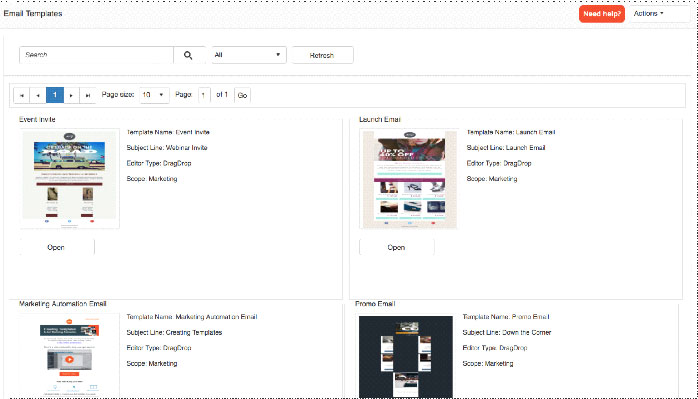Expand the All filter dropdown
698x399 pixels.
click(x=248, y=55)
